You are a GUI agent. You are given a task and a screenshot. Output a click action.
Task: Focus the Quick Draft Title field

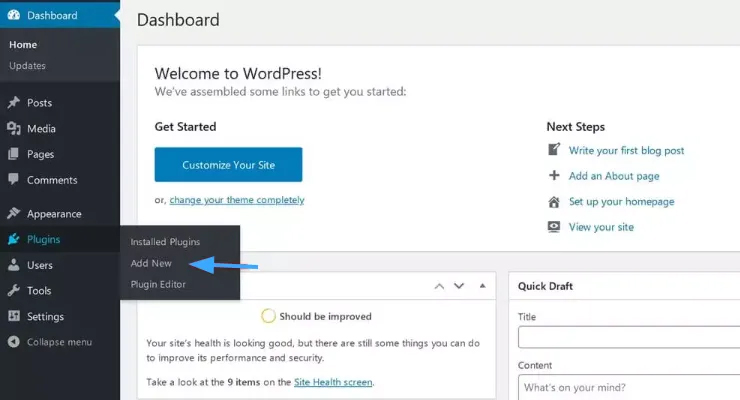click(x=628, y=335)
